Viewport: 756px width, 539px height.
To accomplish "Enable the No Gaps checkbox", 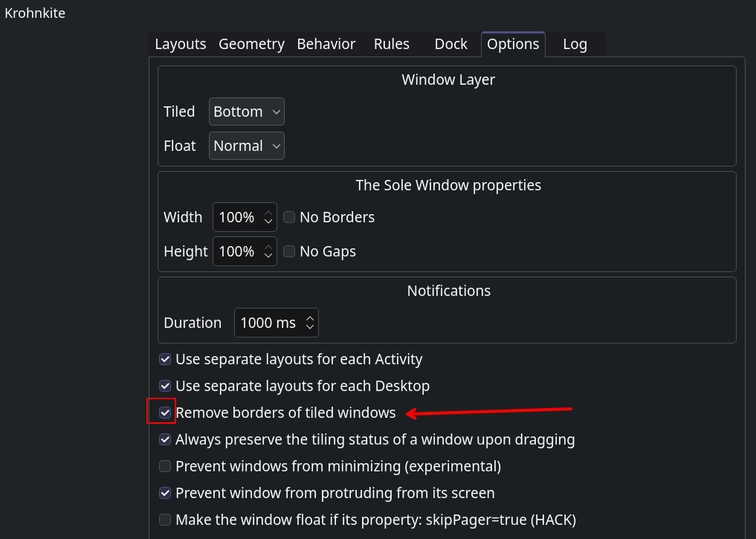I will 289,251.
